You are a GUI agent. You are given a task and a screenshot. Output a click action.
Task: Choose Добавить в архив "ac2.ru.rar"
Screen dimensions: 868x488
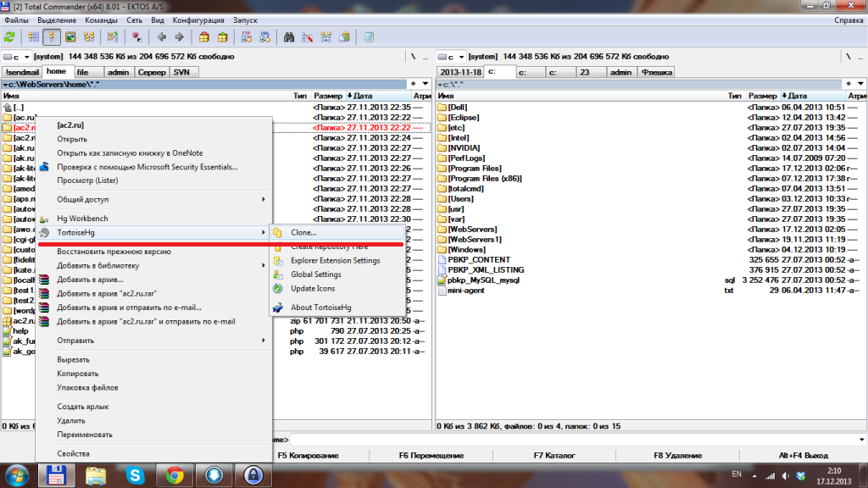tap(155, 293)
